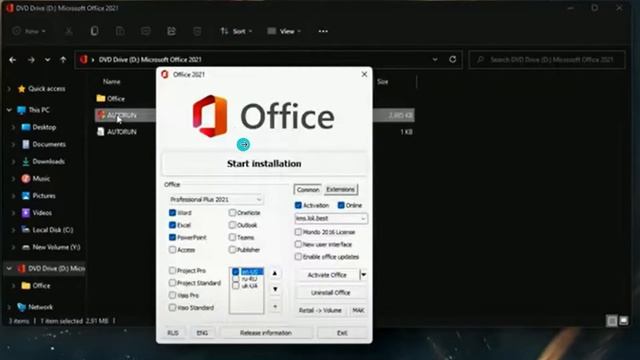Open Music in the navigation pane

pos(41,179)
